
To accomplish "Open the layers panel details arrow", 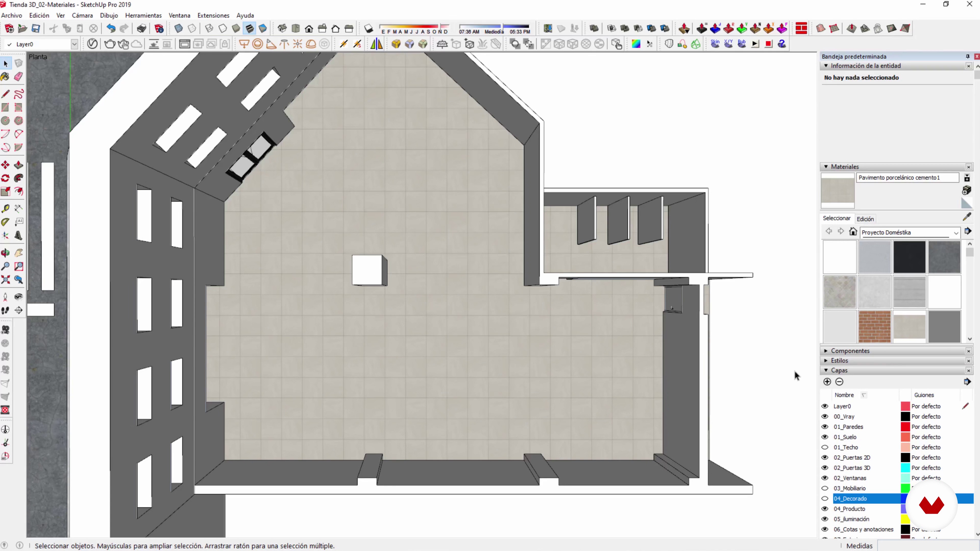I will 967,381.
